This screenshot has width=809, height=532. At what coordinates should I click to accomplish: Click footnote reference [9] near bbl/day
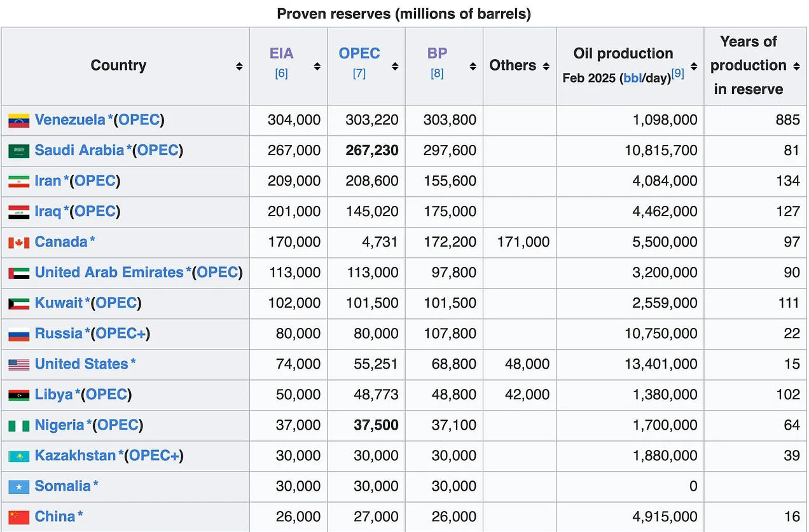click(677, 72)
